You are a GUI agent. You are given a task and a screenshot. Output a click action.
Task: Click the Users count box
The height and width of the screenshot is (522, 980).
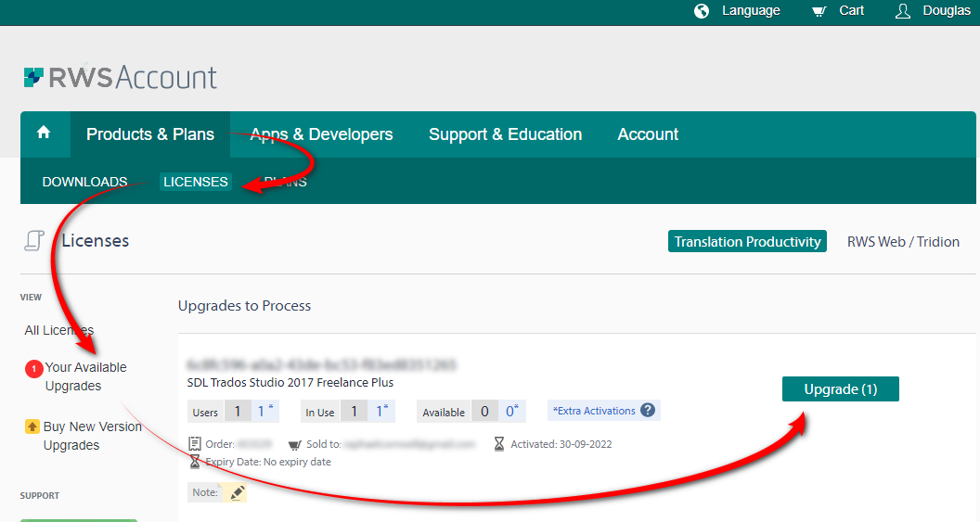point(237,412)
